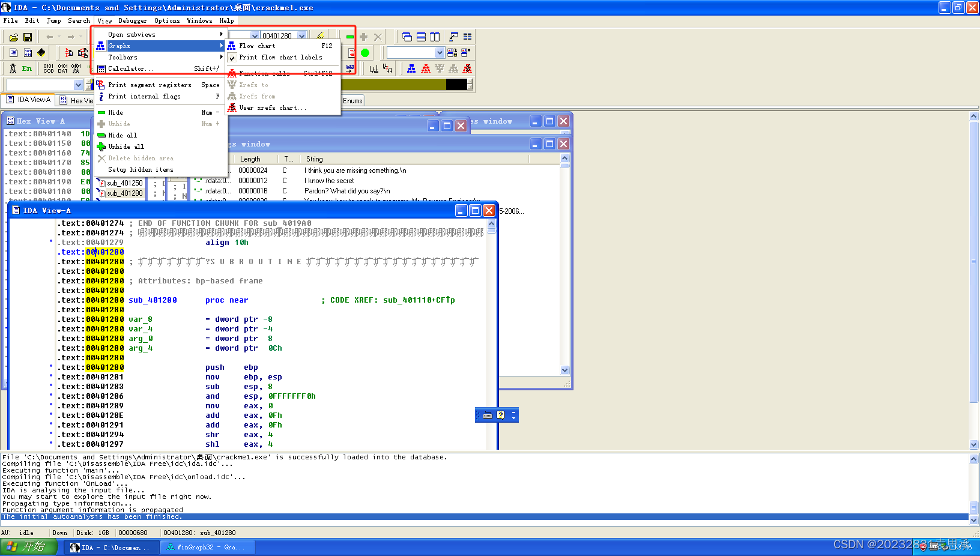Expand the Open subviews submenu

160,34
